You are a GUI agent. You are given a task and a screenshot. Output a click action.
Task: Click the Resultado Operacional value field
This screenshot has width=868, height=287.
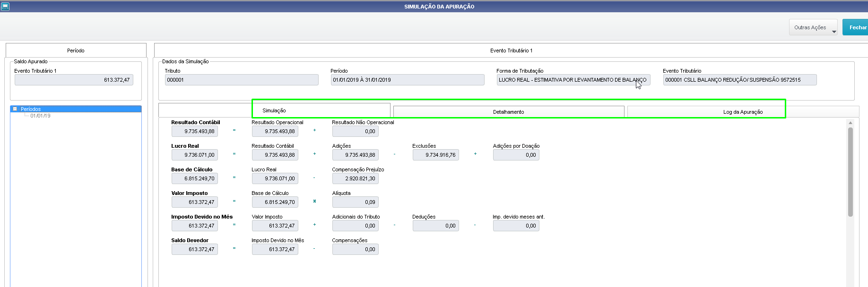275,131
